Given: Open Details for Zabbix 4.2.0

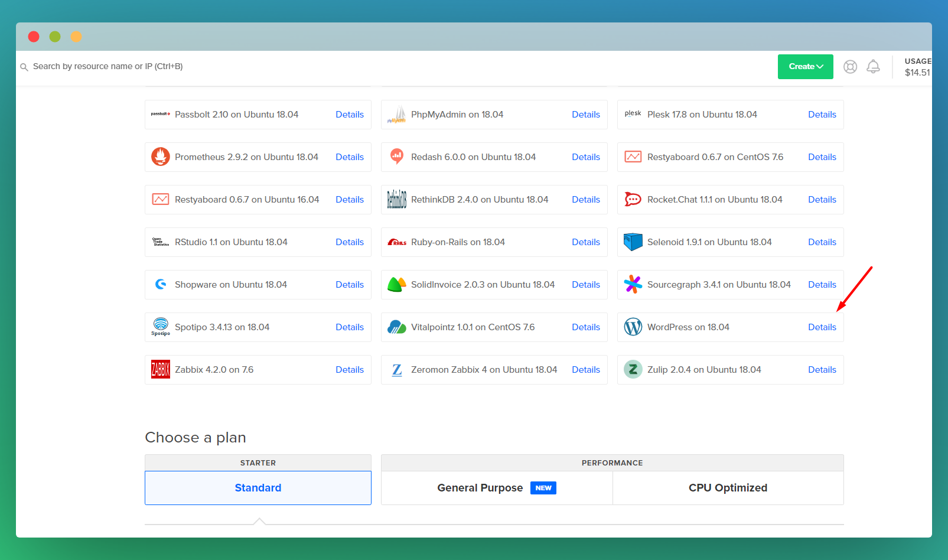Looking at the screenshot, I should [350, 370].
